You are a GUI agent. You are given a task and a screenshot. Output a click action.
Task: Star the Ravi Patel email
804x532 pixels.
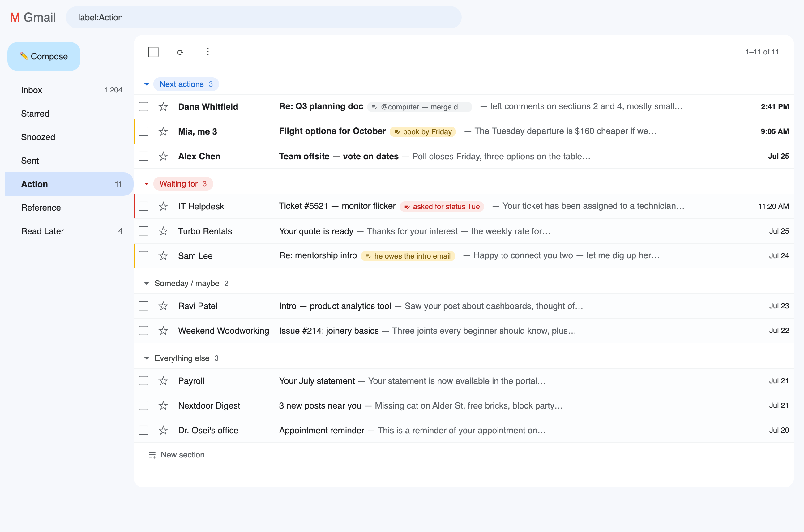[x=163, y=306]
